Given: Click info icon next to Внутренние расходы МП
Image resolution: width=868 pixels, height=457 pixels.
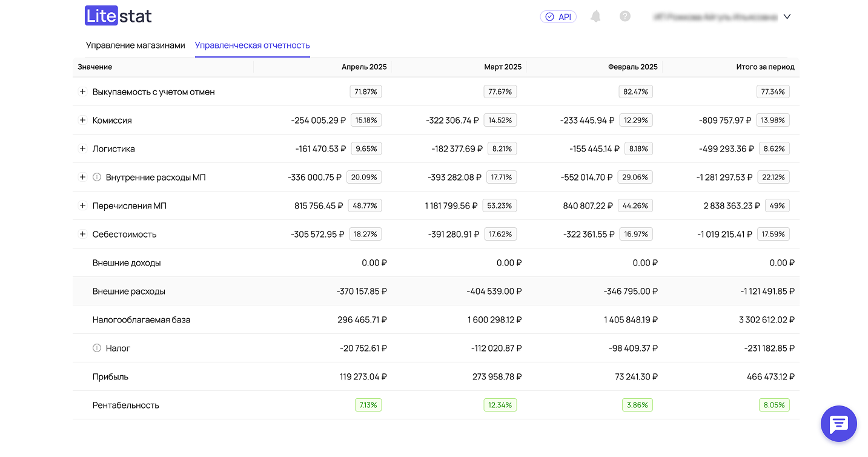Looking at the screenshot, I should (x=97, y=178).
